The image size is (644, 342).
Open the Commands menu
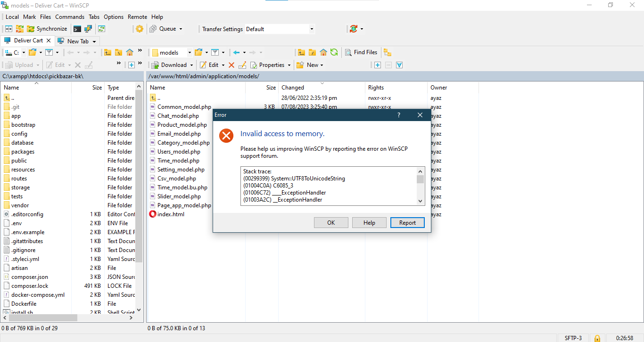(70, 16)
